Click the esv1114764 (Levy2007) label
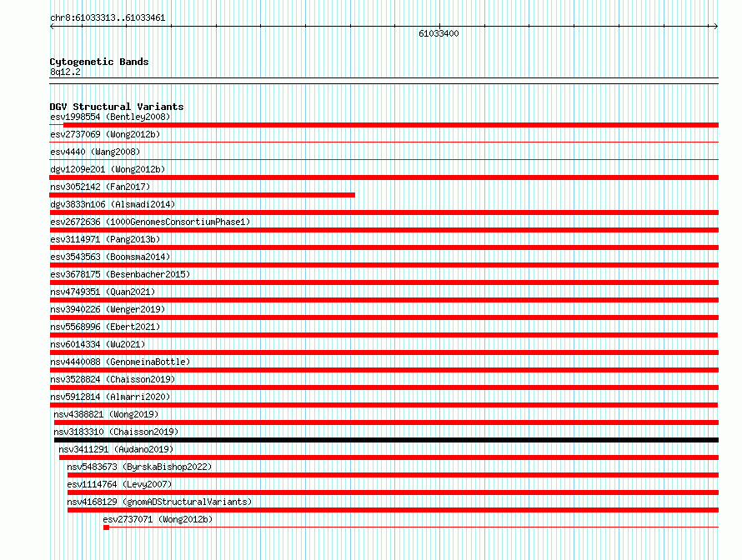Viewport: 742px width, 560px height. pyautogui.click(x=119, y=484)
